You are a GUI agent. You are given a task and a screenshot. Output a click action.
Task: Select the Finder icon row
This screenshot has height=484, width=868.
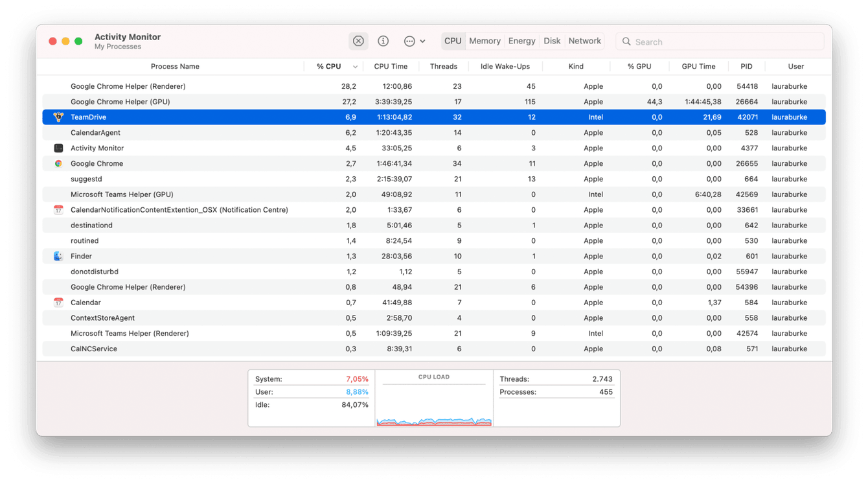(x=58, y=257)
